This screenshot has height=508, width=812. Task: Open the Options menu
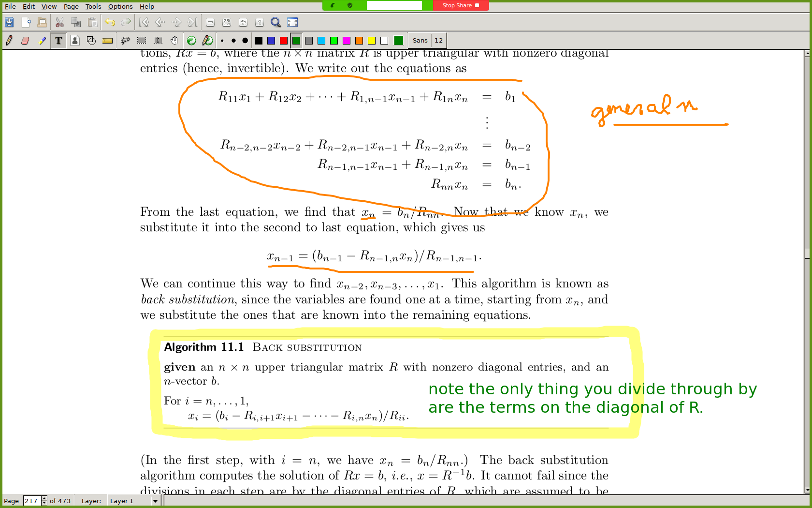(120, 6)
